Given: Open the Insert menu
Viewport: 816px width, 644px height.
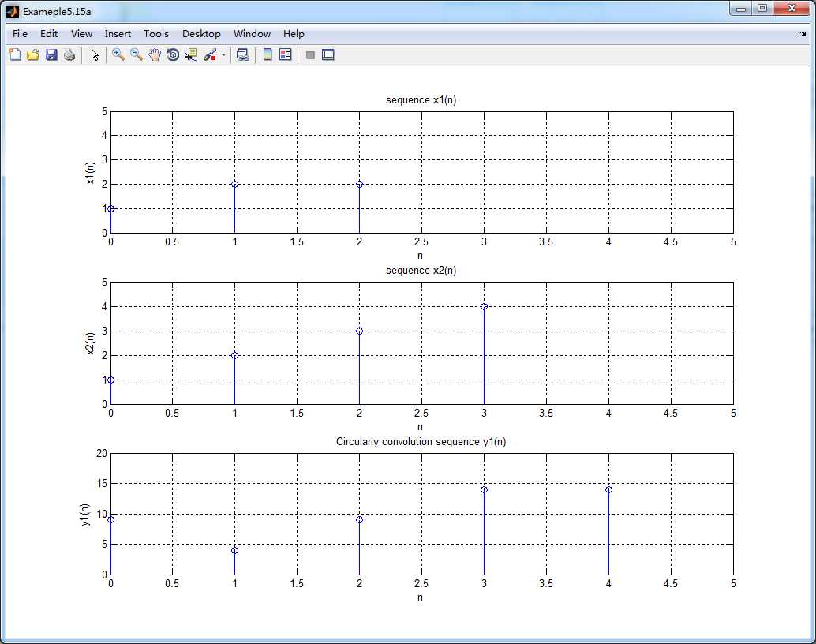Looking at the screenshot, I should coord(118,34).
